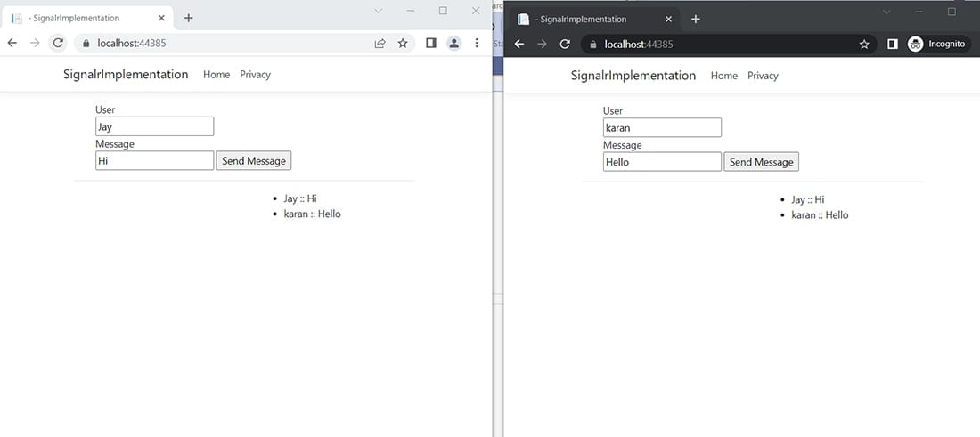Screen dimensions: 980x437
Task: Open profile avatar in left browser window
Action: pyautogui.click(x=453, y=43)
